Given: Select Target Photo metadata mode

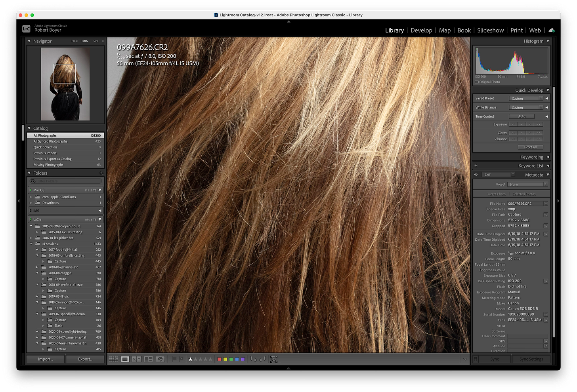Looking at the screenshot, I should tap(497, 194).
